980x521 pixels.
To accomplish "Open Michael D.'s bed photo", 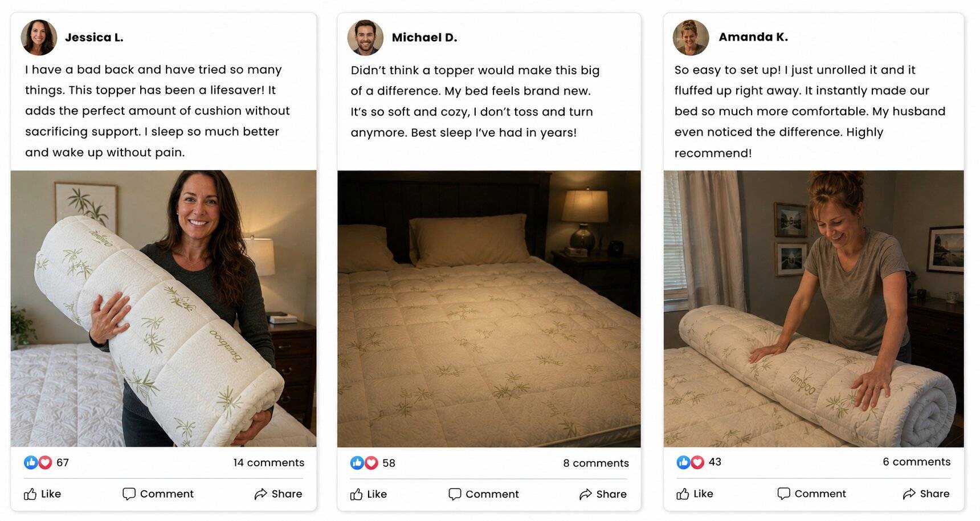I will coord(489,309).
